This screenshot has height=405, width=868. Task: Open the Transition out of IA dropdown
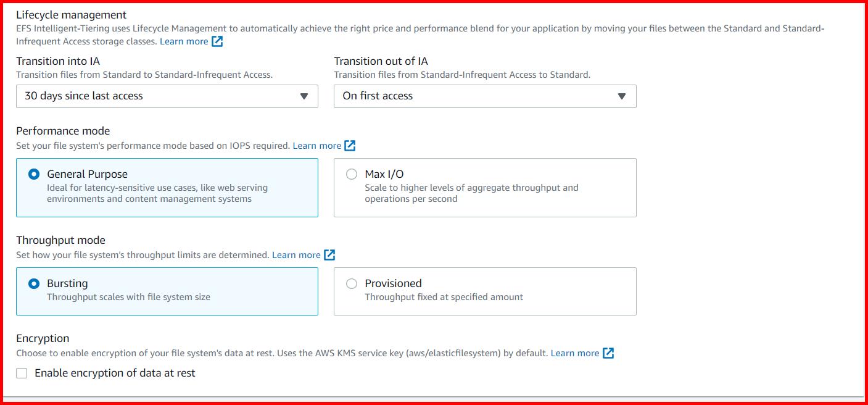[484, 96]
